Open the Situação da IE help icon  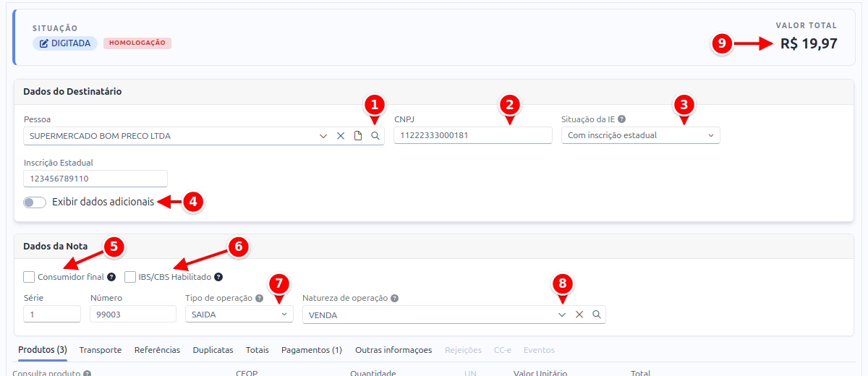(622, 119)
